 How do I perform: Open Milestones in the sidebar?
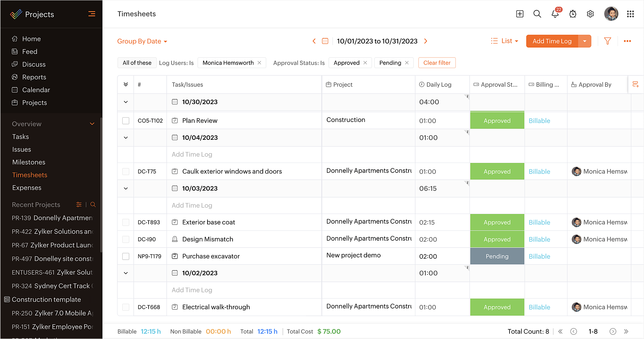tap(29, 162)
